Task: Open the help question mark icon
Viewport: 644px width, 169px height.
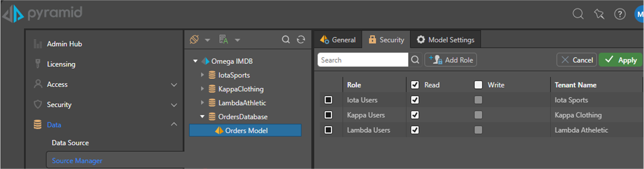Action: [620, 14]
